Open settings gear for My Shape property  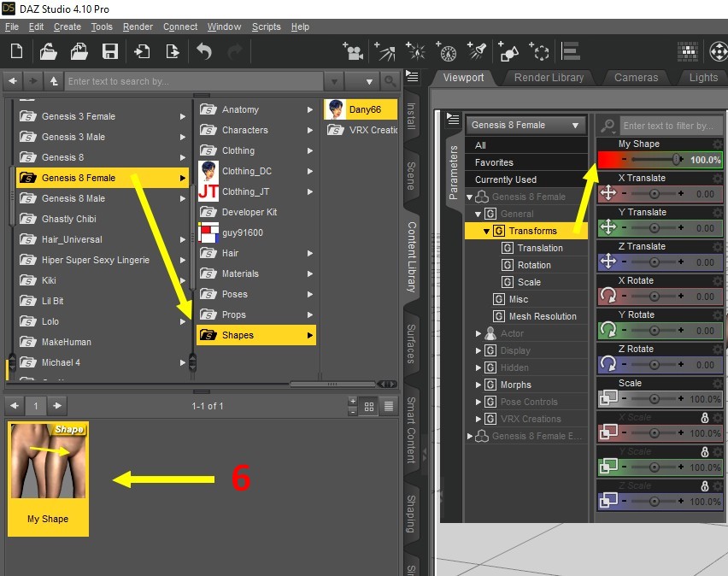pos(718,144)
